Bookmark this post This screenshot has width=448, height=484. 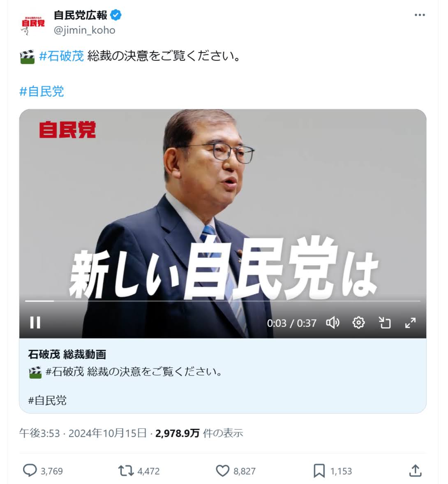(319, 471)
